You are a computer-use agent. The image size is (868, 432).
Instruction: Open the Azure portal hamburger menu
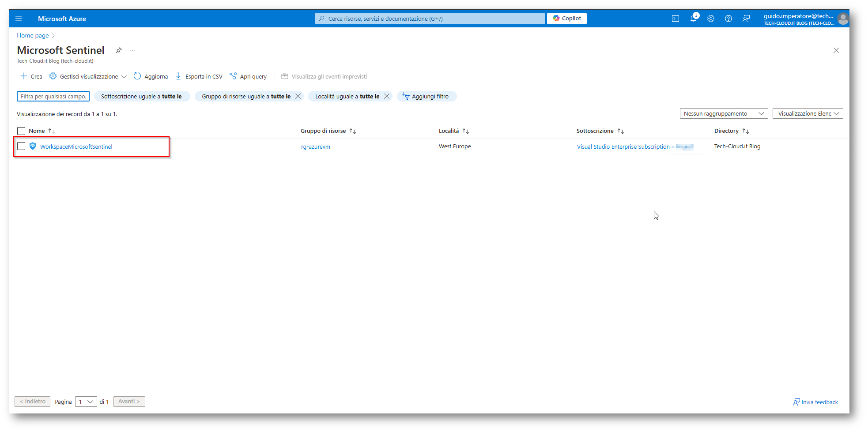pos(19,19)
